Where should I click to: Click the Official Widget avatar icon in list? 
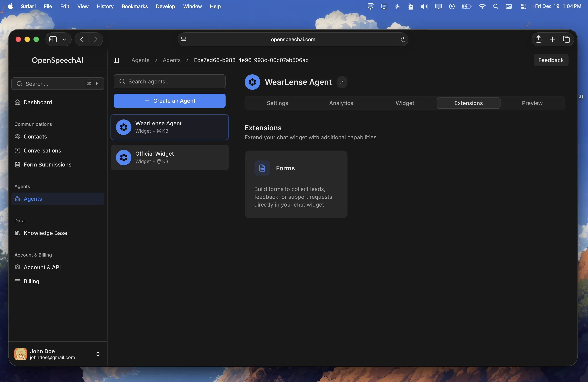123,157
